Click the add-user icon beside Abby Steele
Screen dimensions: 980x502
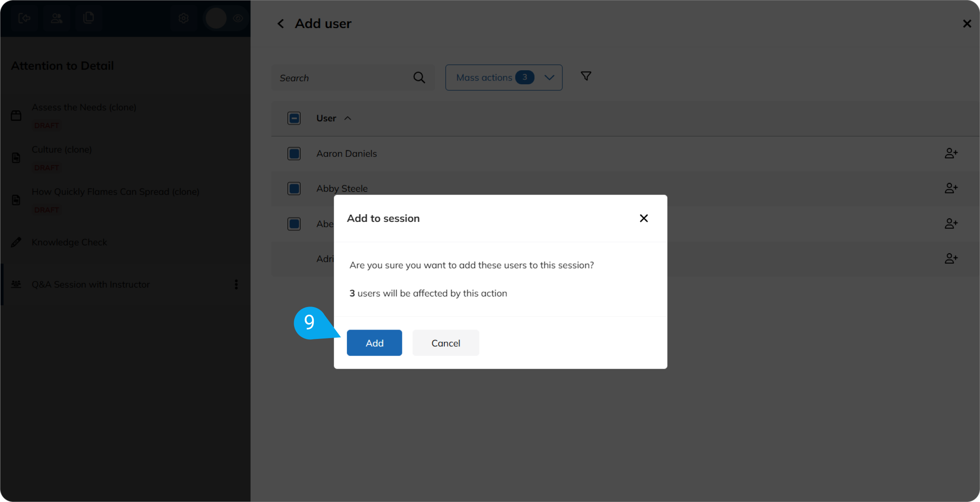click(951, 188)
